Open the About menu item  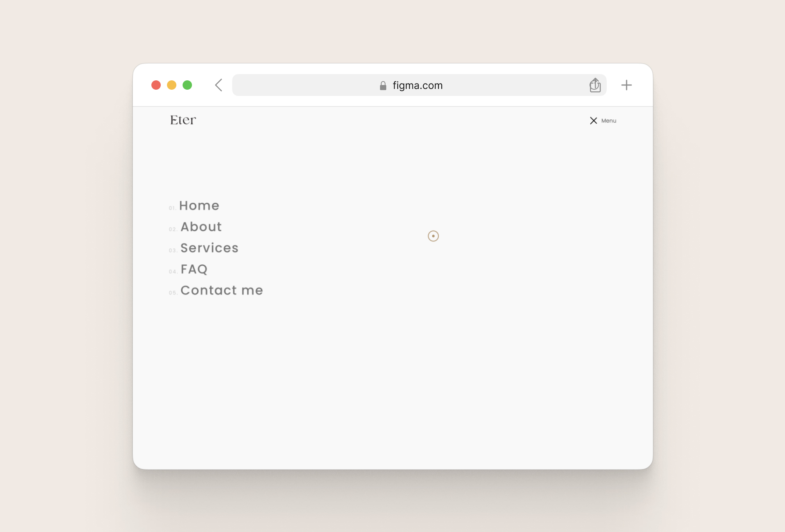click(201, 227)
